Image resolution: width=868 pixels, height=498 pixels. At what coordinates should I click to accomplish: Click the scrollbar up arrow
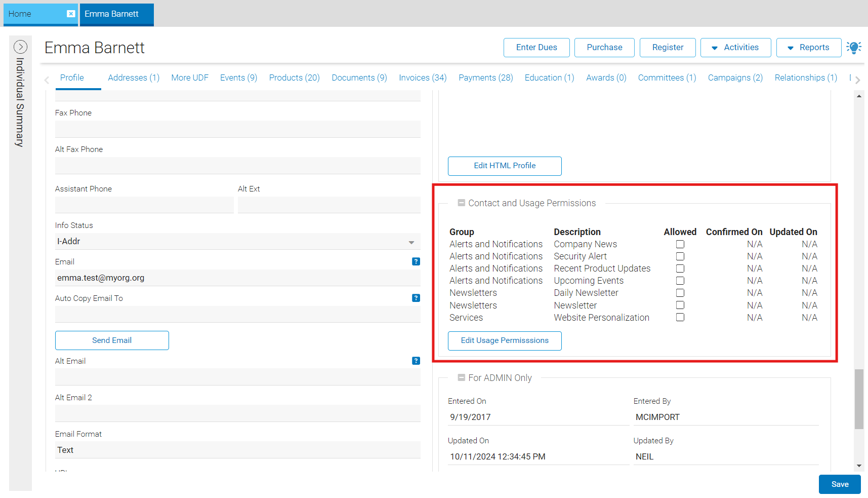coord(859,96)
